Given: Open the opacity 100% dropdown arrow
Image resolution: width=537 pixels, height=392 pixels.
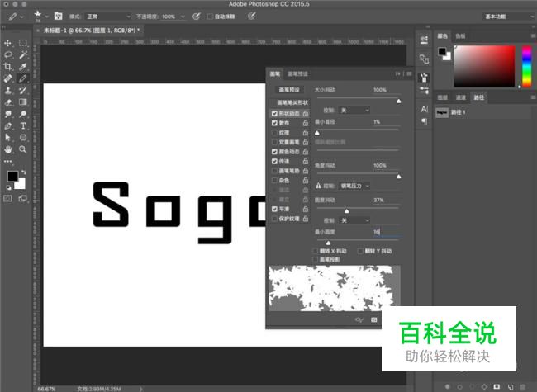Looking at the screenshot, I should 183,17.
